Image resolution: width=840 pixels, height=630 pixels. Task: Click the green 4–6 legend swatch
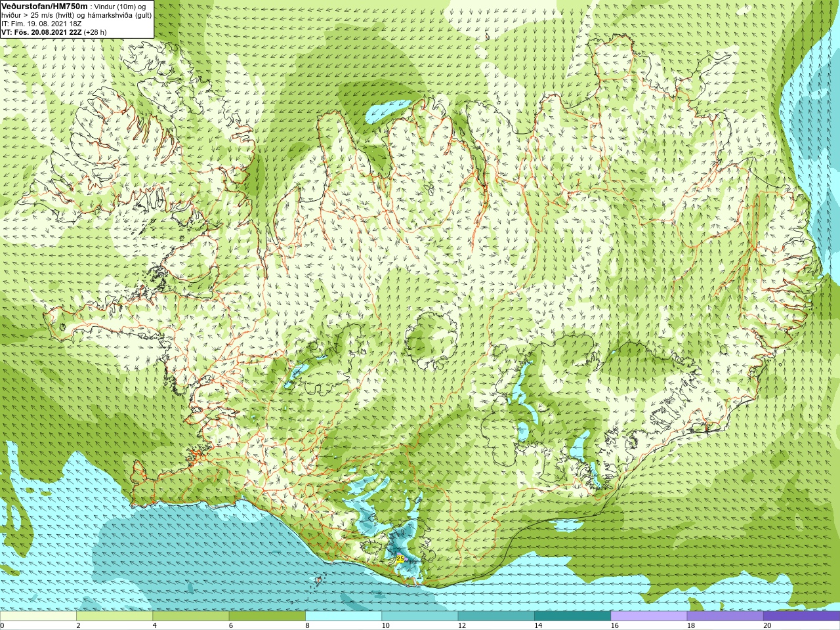pos(190,616)
